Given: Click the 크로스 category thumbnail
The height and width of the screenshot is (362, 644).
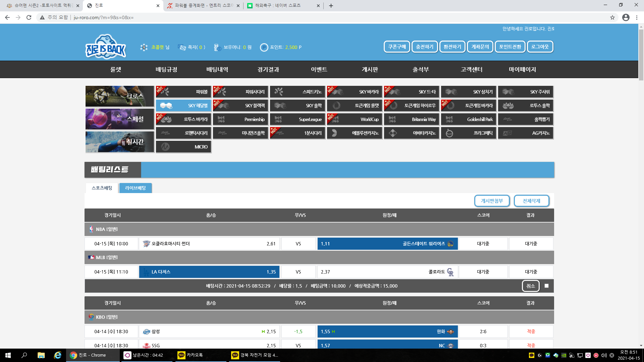Looking at the screenshot, I should point(120,96).
